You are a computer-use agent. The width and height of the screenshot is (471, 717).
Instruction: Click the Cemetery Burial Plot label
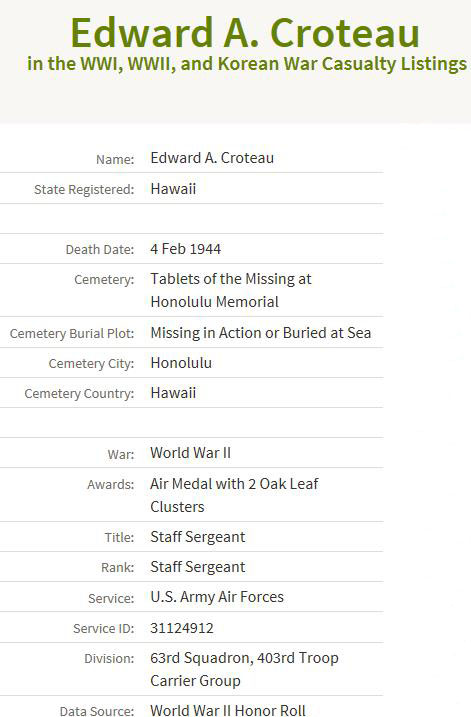tap(72, 334)
